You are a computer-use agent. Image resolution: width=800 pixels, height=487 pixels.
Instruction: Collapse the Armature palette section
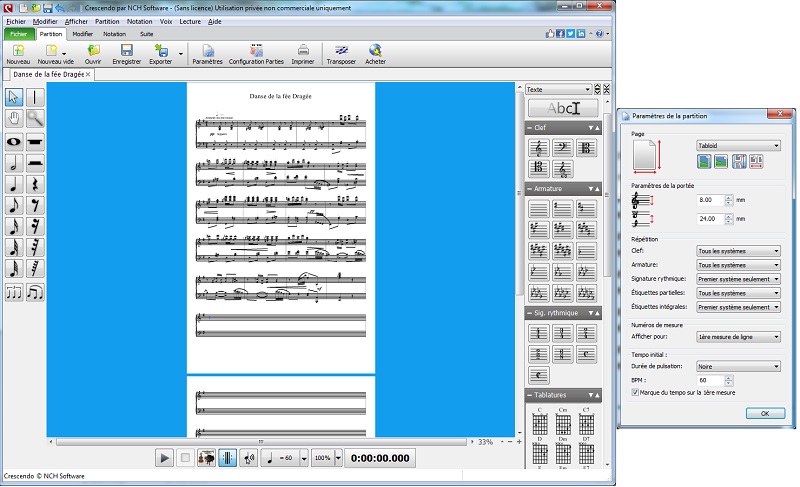point(530,189)
